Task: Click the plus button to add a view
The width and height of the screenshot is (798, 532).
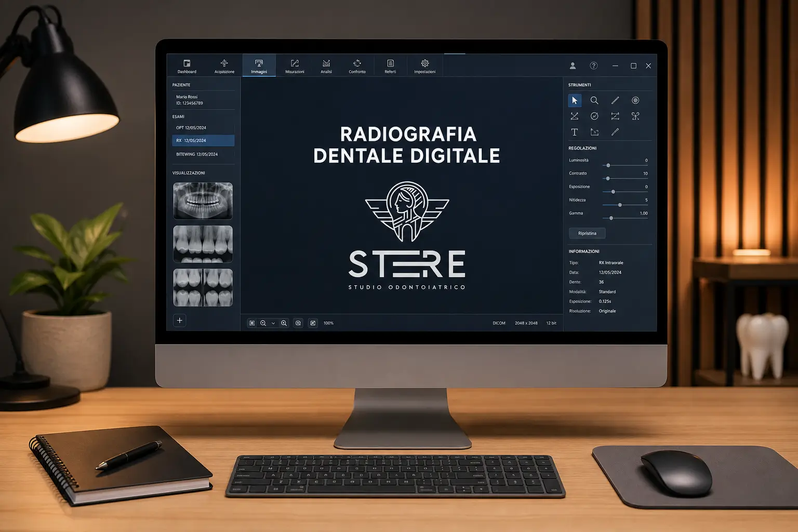Action: [180, 321]
